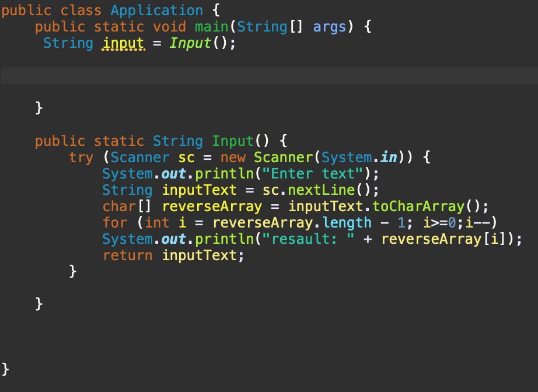Click 'void' keyword in main signature
This screenshot has width=538, height=392.
(x=169, y=27)
